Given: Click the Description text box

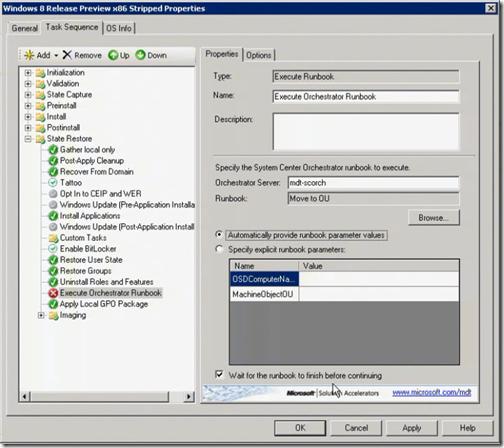Looking at the screenshot, I should coord(366,132).
